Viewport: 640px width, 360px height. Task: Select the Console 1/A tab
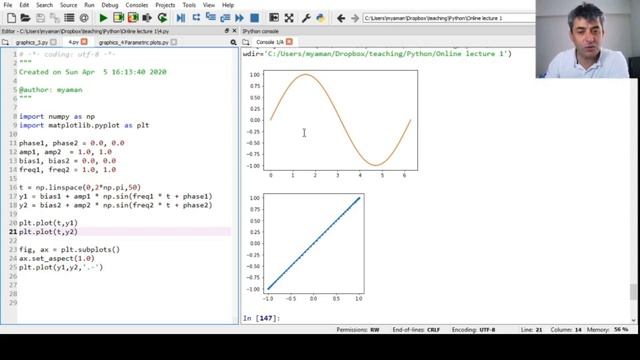point(269,42)
